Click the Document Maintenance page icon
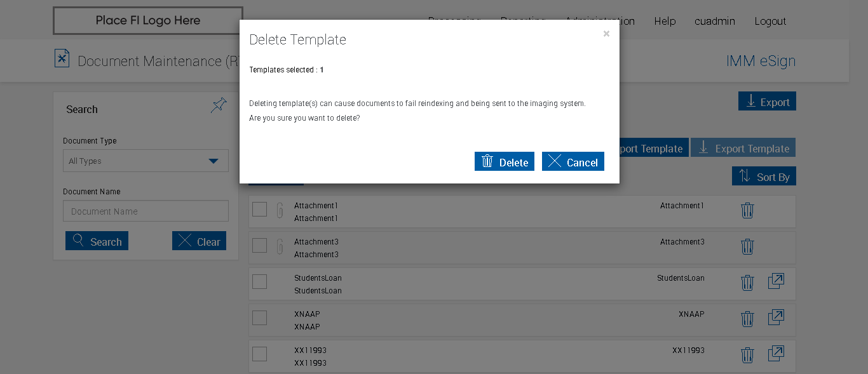The height and width of the screenshot is (374, 868). [x=62, y=58]
